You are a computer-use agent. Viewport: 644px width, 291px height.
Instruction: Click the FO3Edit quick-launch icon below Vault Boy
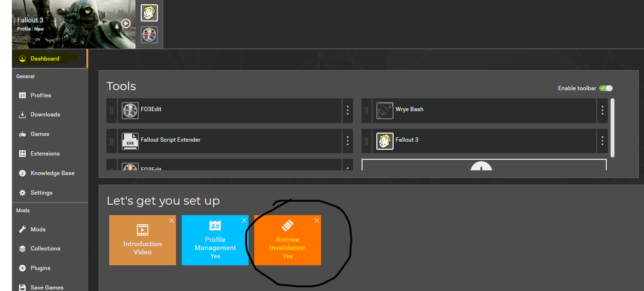pos(149,35)
